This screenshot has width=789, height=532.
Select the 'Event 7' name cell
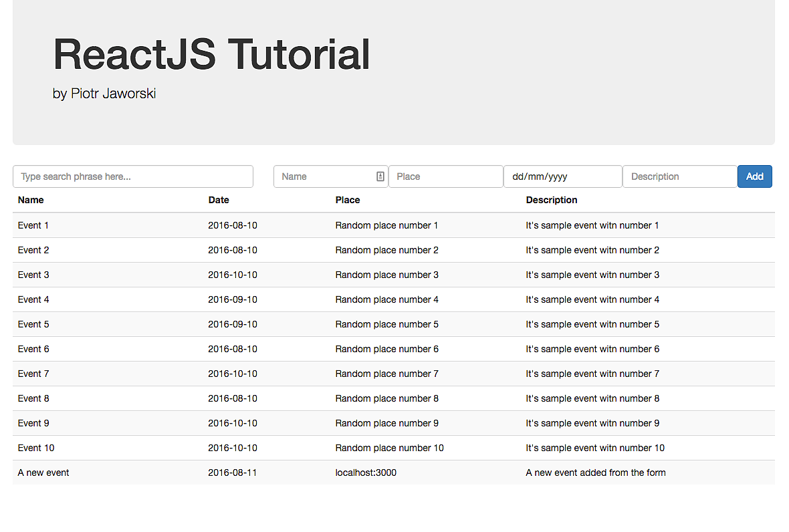[33, 374]
